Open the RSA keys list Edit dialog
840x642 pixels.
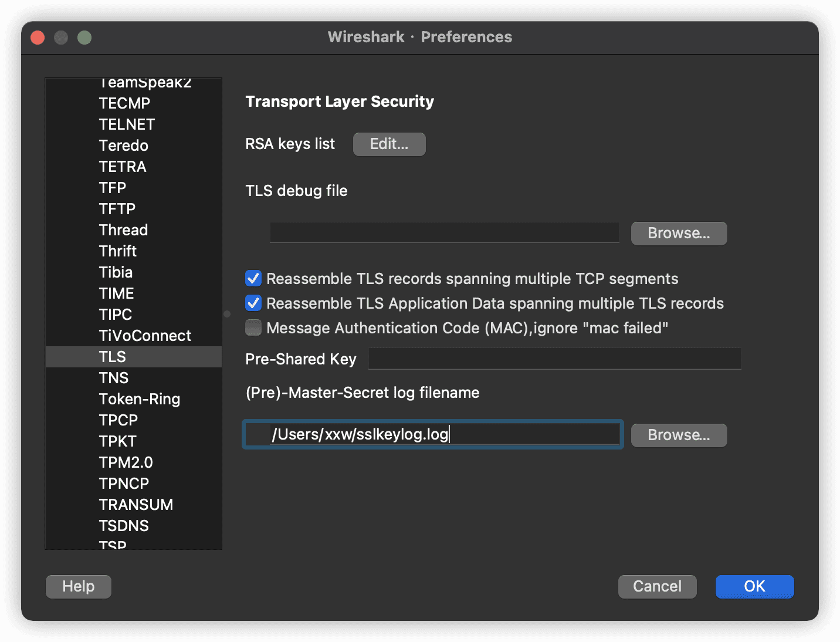coord(389,144)
